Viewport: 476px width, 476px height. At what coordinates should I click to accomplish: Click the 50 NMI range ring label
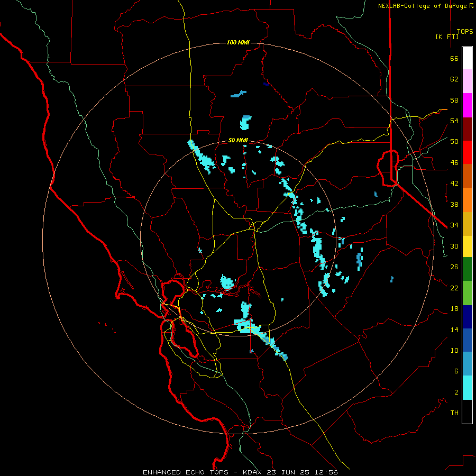(x=238, y=140)
